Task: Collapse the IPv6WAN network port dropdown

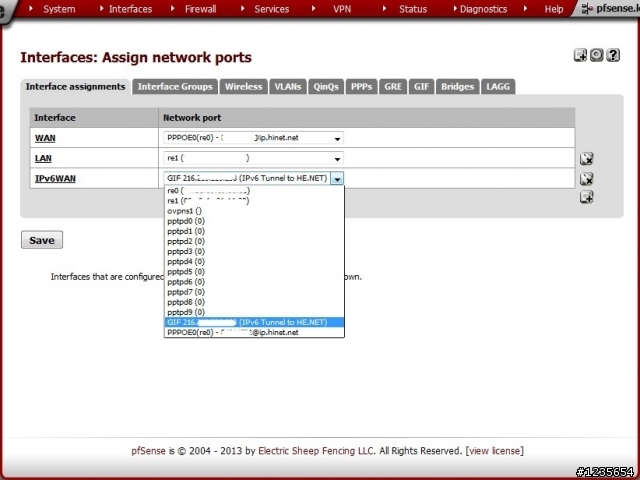Action: pyautogui.click(x=338, y=179)
